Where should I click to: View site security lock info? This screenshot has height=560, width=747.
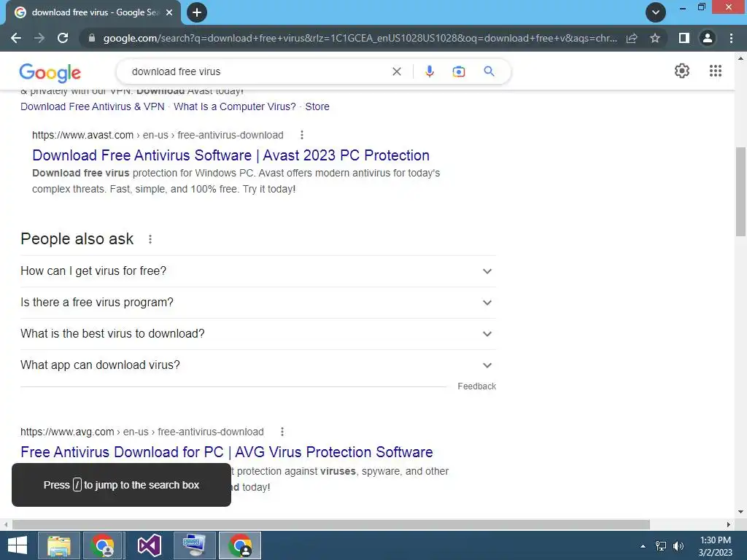pyautogui.click(x=92, y=38)
